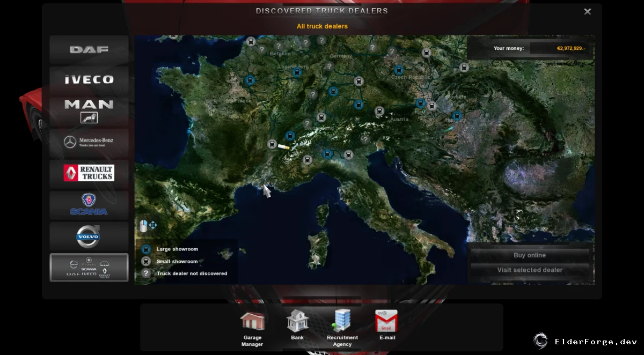Screen dimensions: 644x355
Task: Select small showroom below Slovakia label
Action: coord(432,106)
